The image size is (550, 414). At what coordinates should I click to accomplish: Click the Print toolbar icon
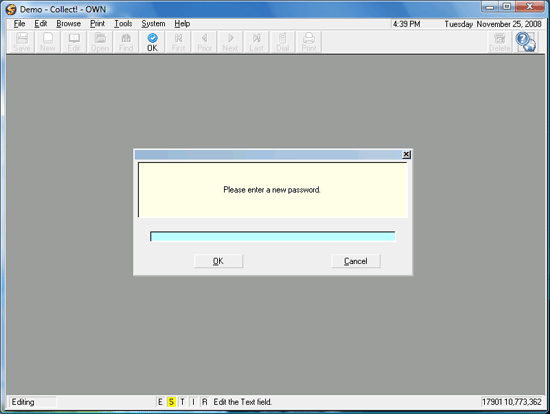(309, 42)
